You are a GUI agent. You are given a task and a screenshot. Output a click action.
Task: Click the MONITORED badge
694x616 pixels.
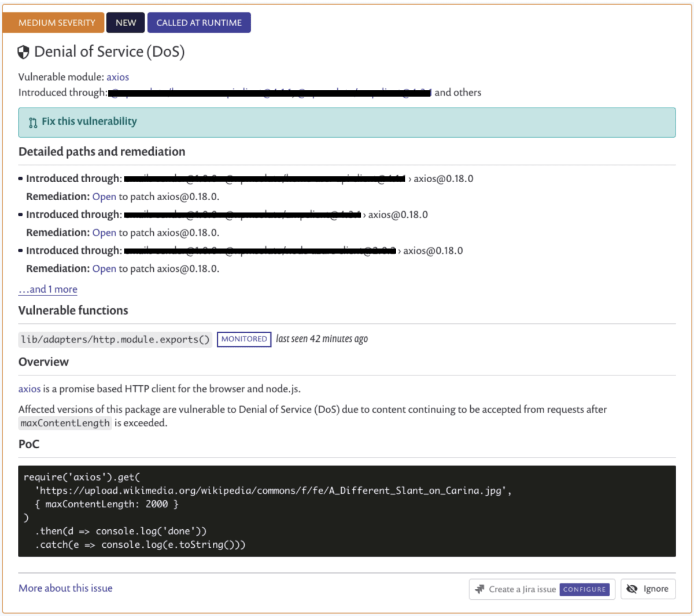(x=244, y=339)
